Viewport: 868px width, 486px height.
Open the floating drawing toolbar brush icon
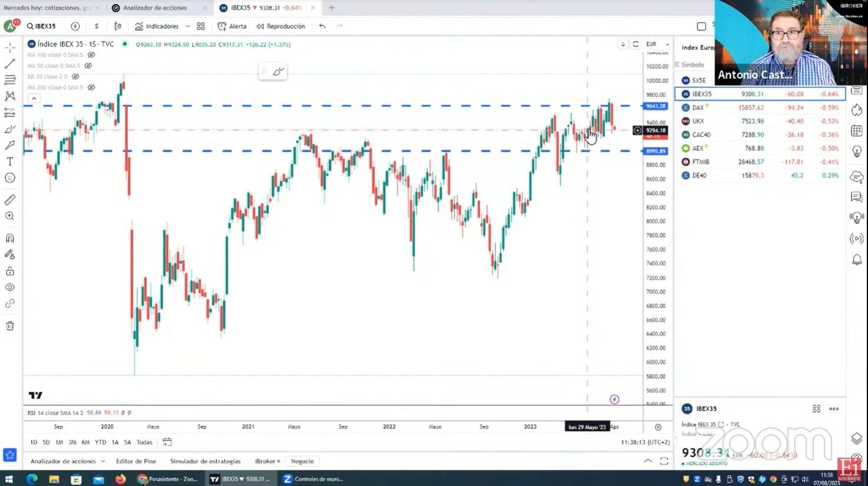[278, 72]
